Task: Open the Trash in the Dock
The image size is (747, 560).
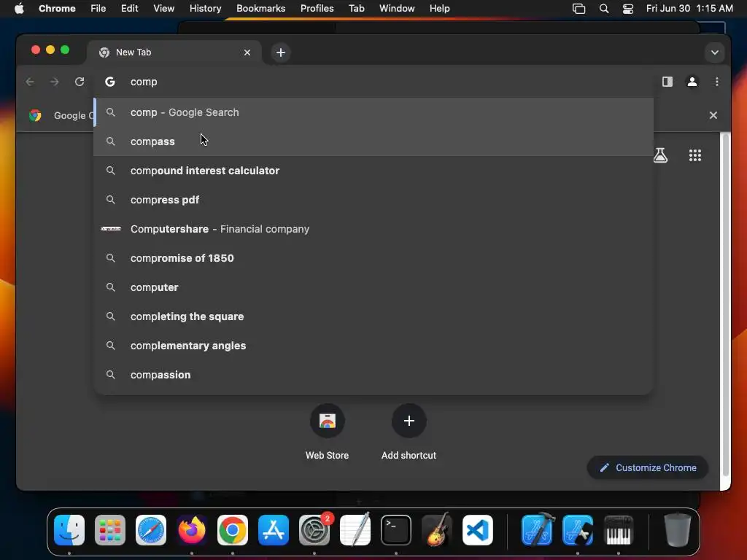Action: coord(678,530)
